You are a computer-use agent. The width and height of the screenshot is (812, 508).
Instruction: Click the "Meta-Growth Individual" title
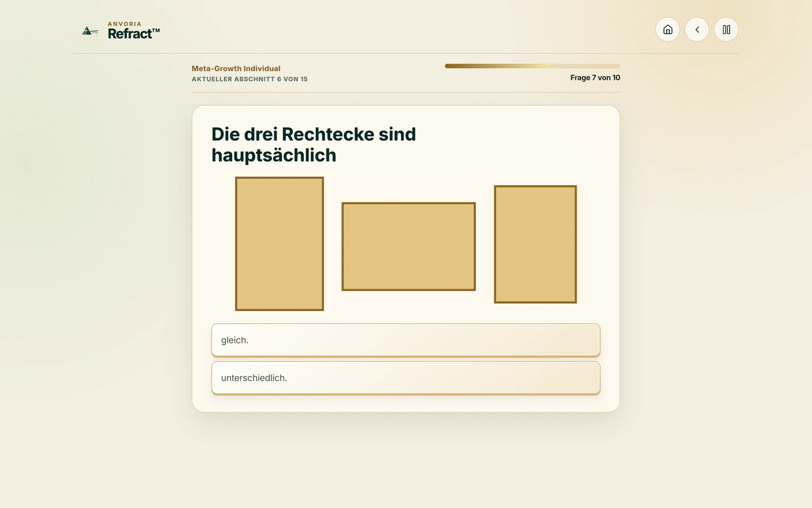click(x=236, y=69)
